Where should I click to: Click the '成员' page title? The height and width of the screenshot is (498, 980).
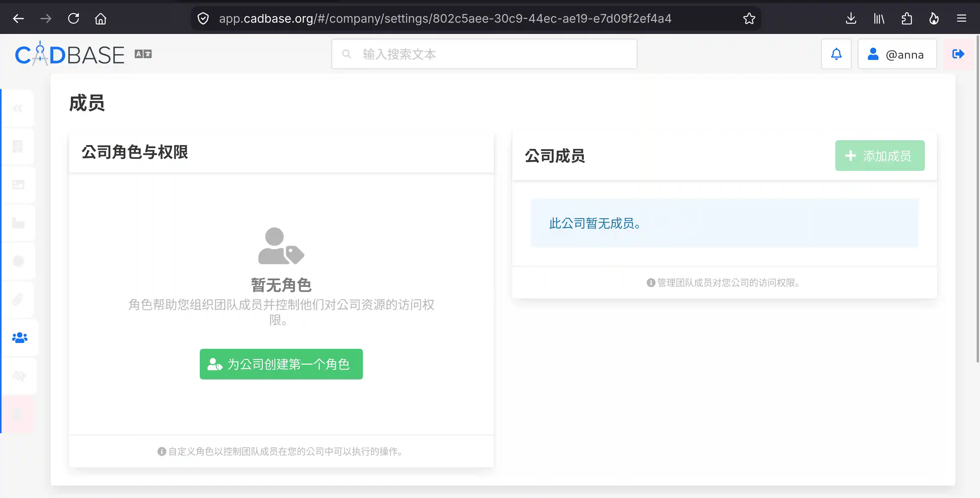tap(87, 103)
